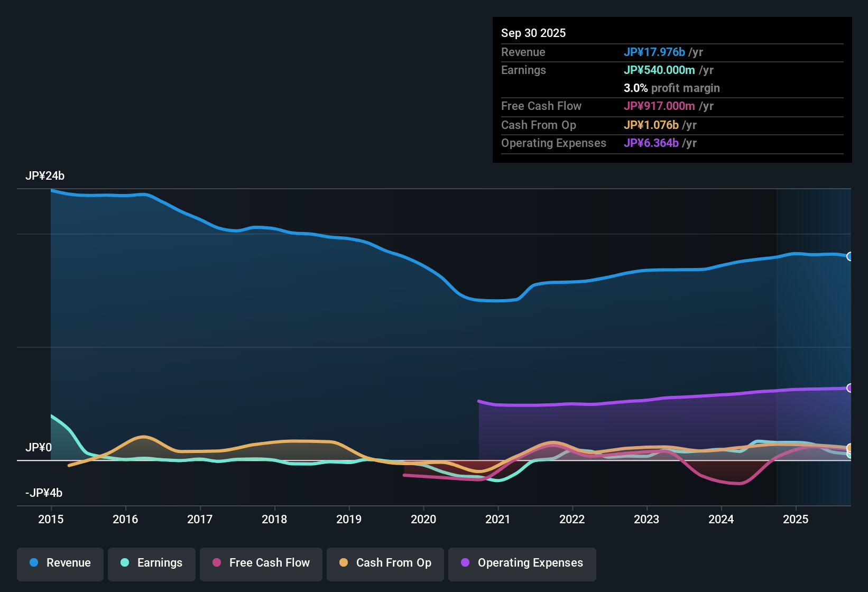The width and height of the screenshot is (868, 592).
Task: Select the Operating Expenses endpoint marker
Action: point(849,388)
